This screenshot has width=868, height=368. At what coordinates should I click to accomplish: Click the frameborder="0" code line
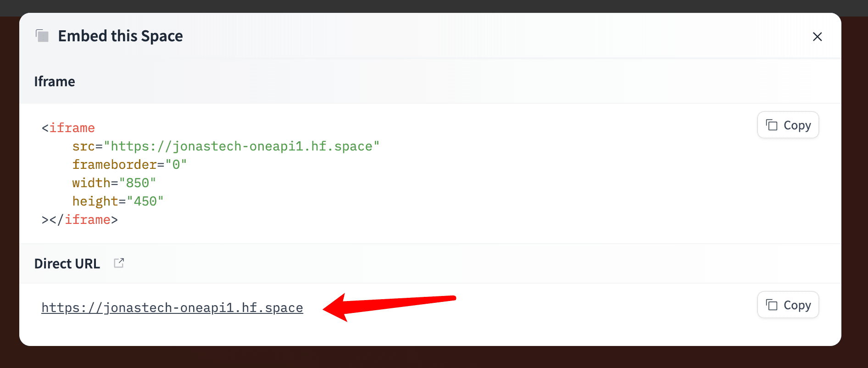pyautogui.click(x=129, y=165)
